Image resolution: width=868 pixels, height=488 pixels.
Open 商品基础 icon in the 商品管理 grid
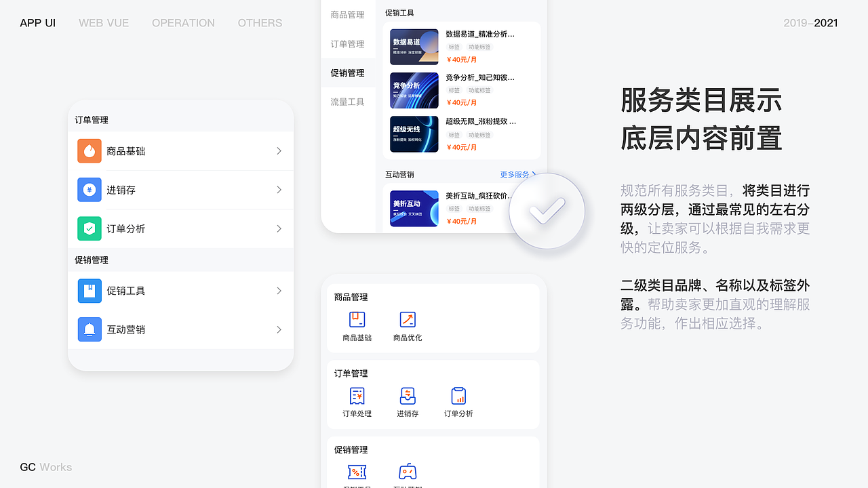357,319
